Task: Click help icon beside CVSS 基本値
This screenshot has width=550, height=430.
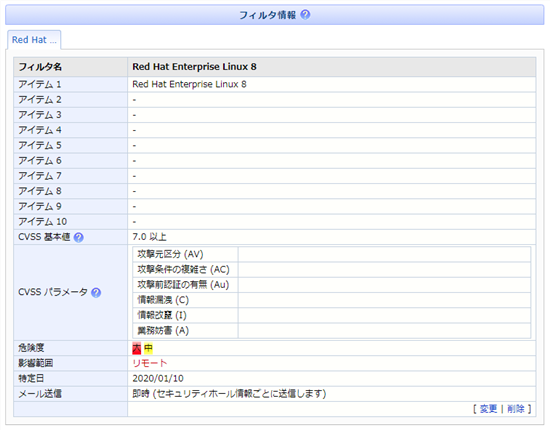Action: pos(79,237)
